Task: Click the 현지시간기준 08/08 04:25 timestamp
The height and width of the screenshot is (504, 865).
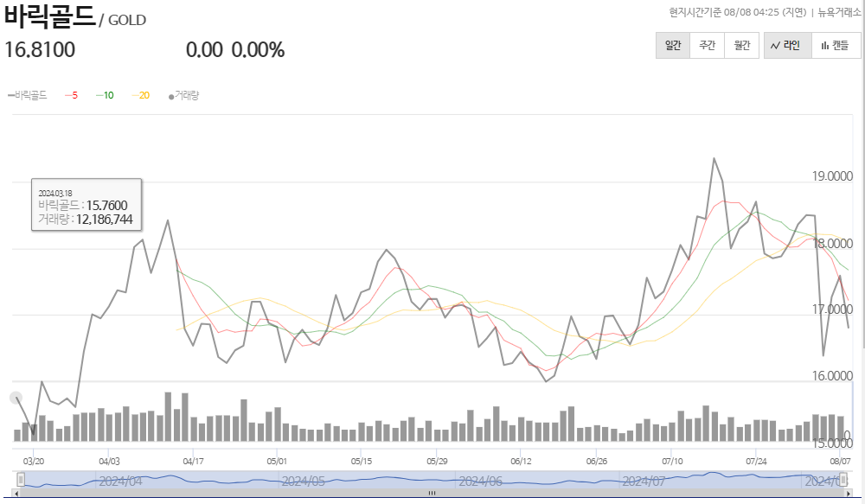Action: pyautogui.click(x=722, y=12)
